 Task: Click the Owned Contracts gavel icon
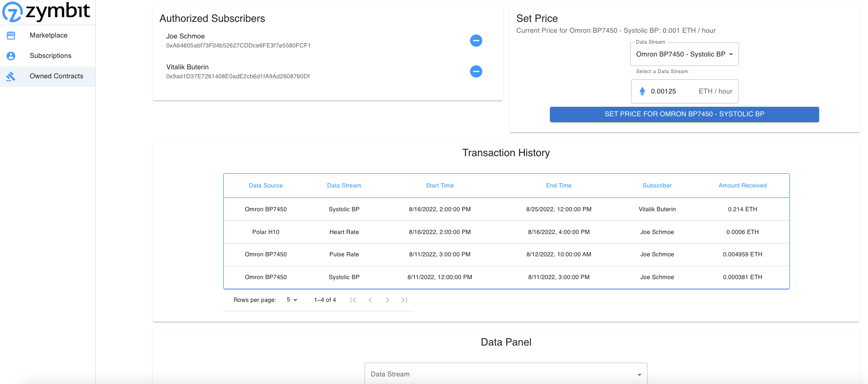pyautogui.click(x=11, y=76)
